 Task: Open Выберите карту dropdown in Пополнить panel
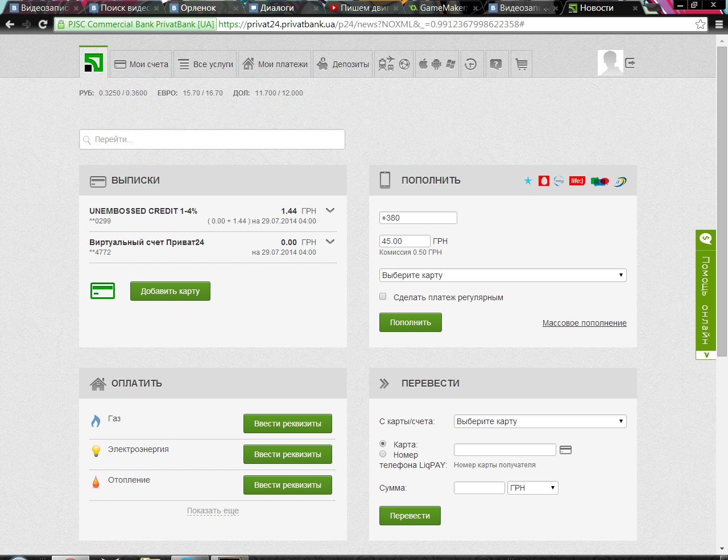[x=503, y=275]
